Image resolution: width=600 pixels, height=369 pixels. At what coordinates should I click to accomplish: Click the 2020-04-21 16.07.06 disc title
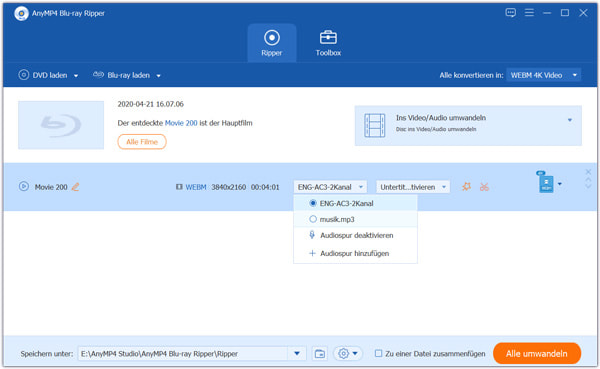[x=150, y=104]
